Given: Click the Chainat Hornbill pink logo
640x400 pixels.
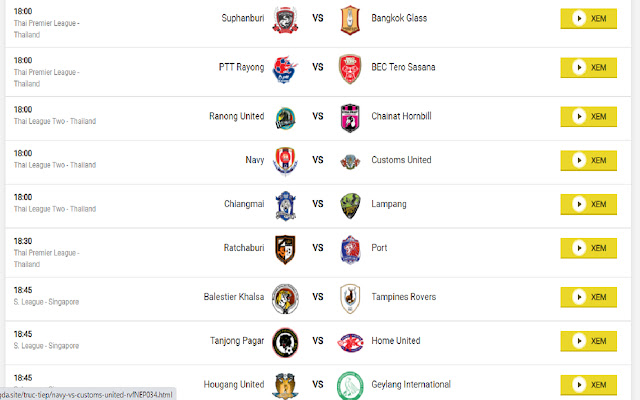Looking at the screenshot, I should [350, 118].
